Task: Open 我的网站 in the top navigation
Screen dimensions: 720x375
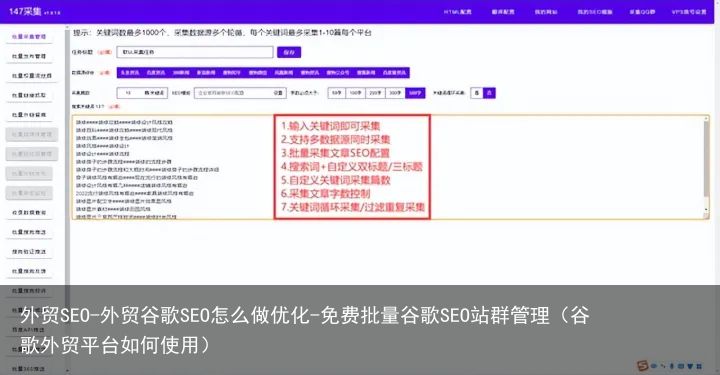Action: coord(546,12)
